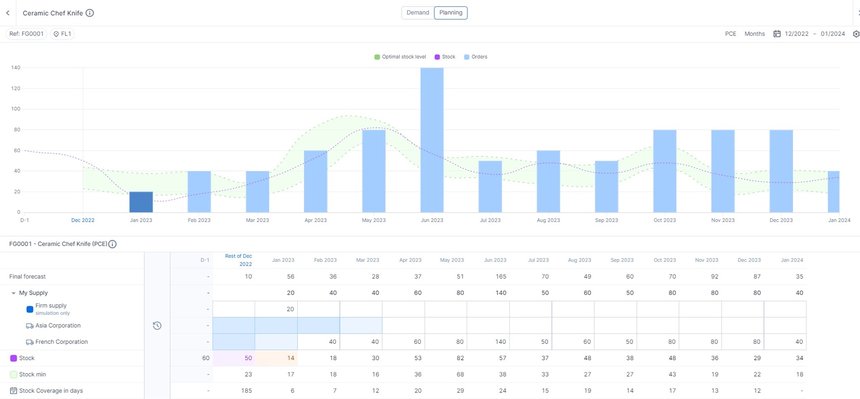
Task: Change the Months granularity selector
Action: [755, 33]
